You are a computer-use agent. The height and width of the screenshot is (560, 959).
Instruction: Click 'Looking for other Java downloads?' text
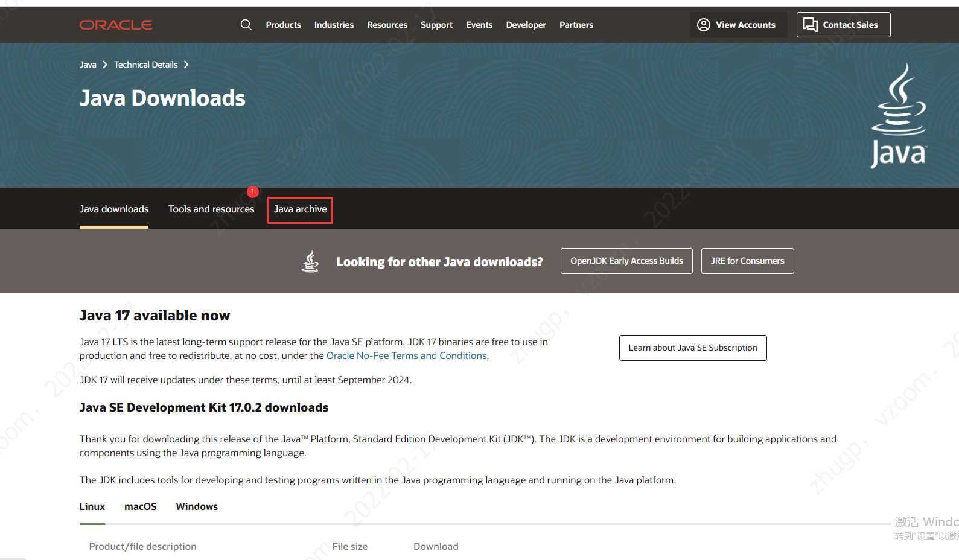439,262
